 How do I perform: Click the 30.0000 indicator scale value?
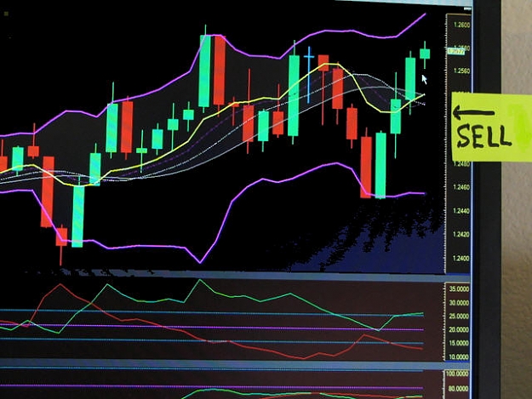tap(459, 303)
